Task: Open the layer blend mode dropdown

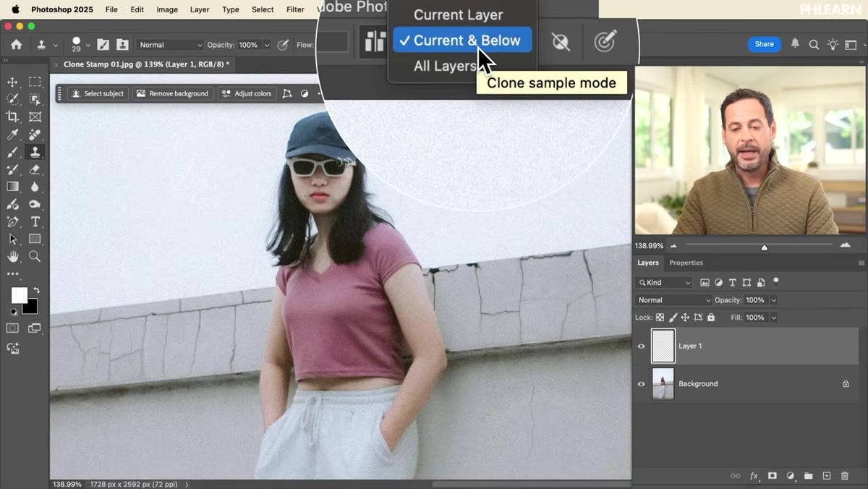Action: click(x=673, y=300)
